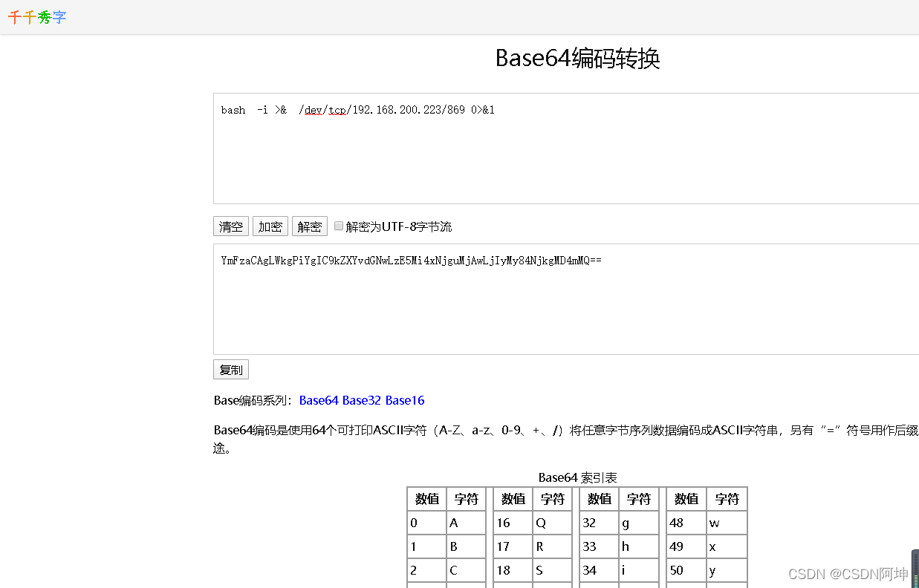The image size is (919, 588).
Task: Click table cell with character R
Action: [552, 546]
